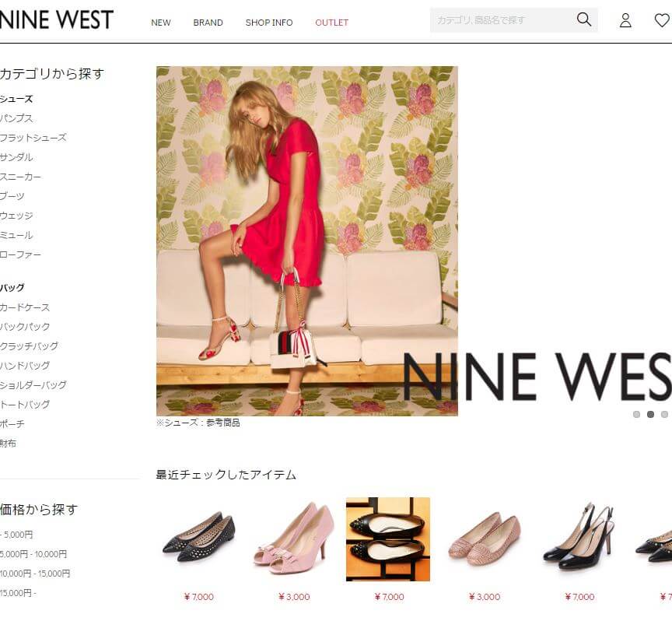
Task: Open the account user icon
Action: [x=625, y=20]
